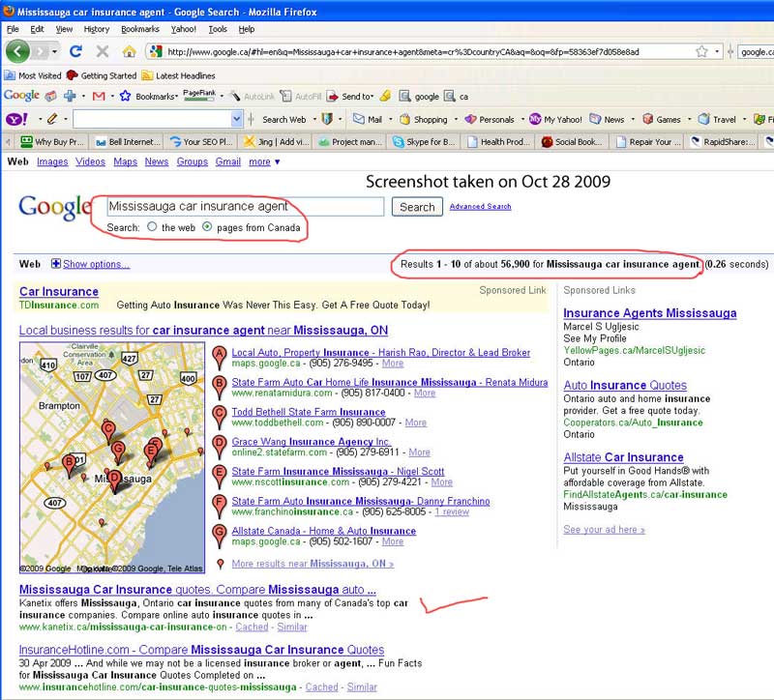Screen dimensions: 774x700
Task: Click the Yahoo! logo in Yahoo toolbar
Action: coord(16,120)
